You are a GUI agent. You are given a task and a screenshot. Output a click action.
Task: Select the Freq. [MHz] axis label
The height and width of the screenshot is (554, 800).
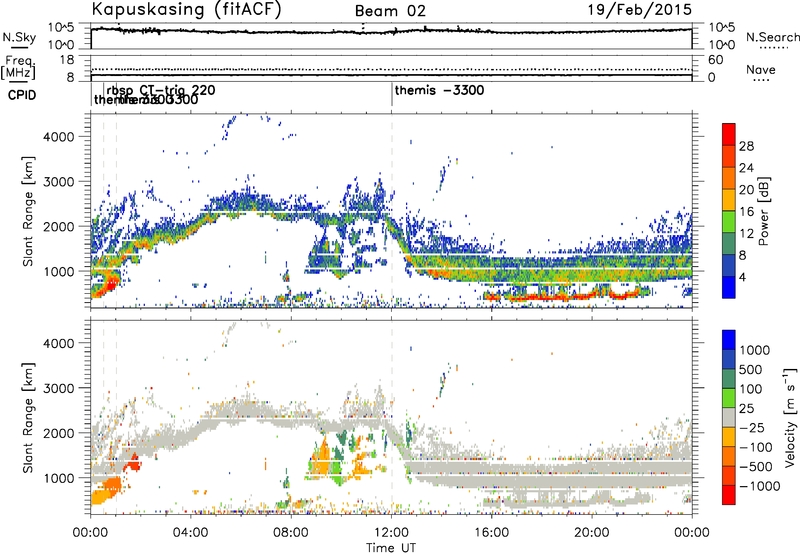coord(18,67)
